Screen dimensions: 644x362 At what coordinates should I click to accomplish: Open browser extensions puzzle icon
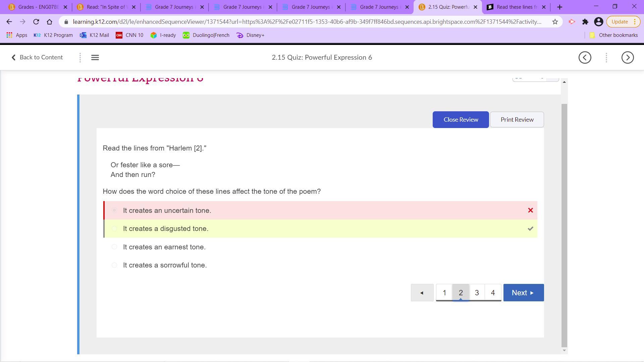(585, 22)
